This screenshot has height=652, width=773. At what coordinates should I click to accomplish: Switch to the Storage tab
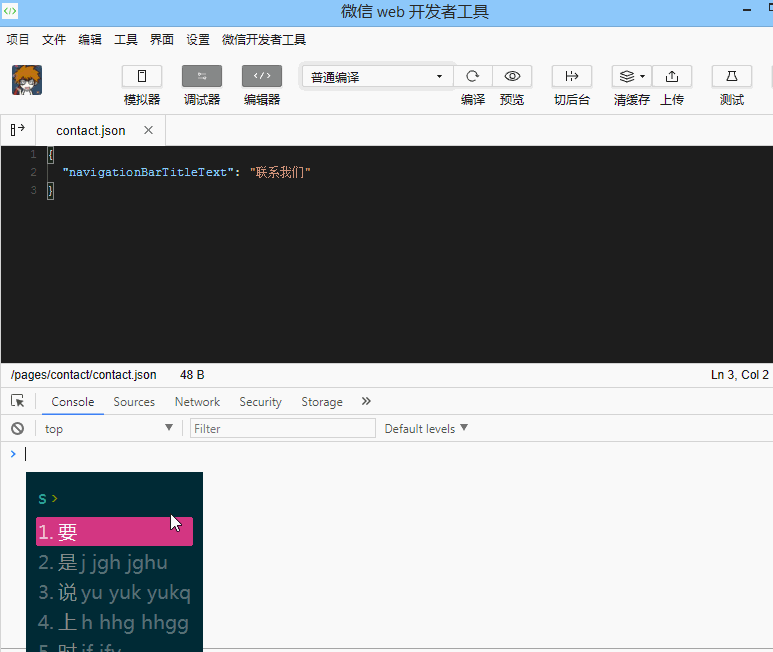click(x=322, y=402)
